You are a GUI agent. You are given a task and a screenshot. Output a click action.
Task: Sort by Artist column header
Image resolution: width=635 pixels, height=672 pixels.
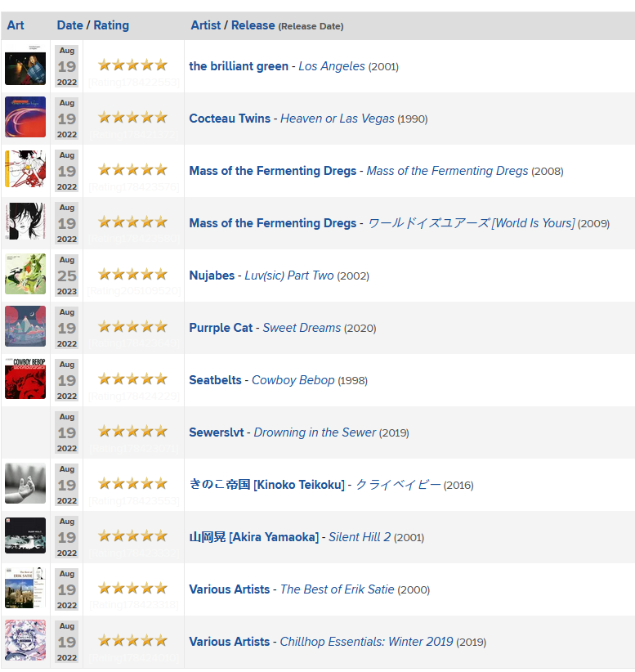click(206, 25)
